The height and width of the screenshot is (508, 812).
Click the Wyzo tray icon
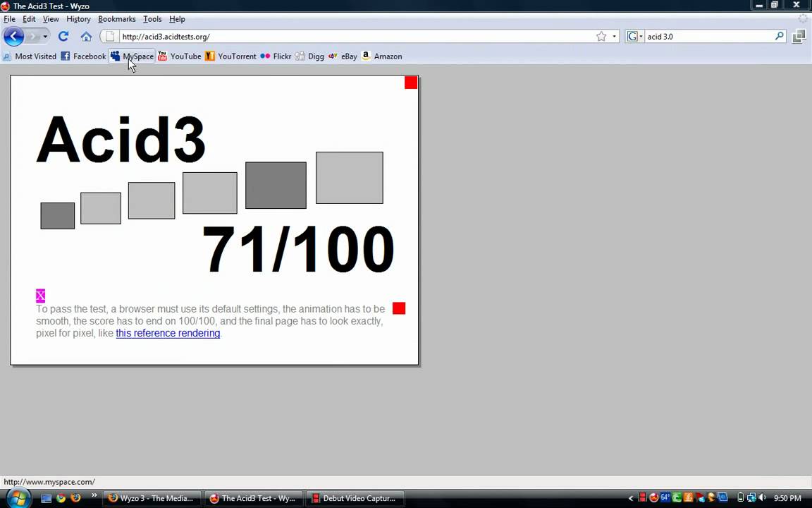point(654,497)
